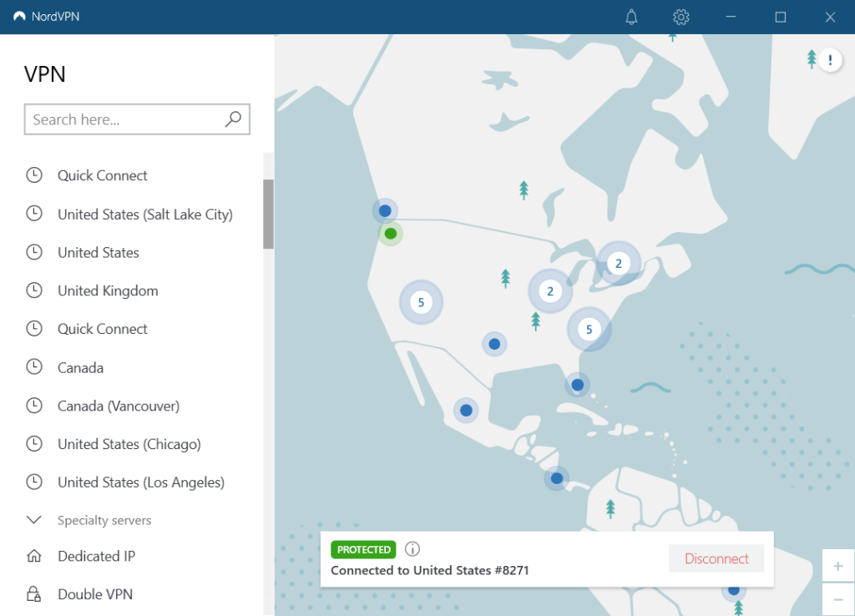This screenshot has width=855, height=616.
Task: Open settings gear in title bar
Action: 680,17
